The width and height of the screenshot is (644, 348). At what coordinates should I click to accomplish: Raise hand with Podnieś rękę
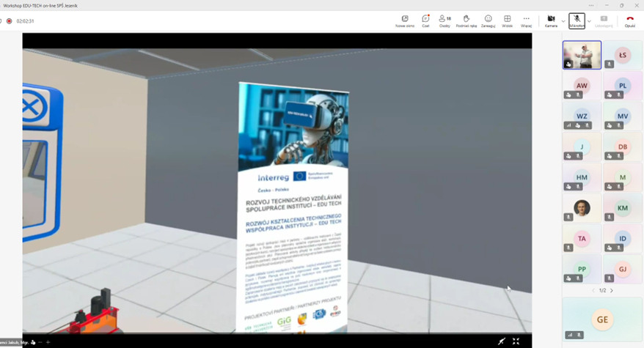[466, 21]
